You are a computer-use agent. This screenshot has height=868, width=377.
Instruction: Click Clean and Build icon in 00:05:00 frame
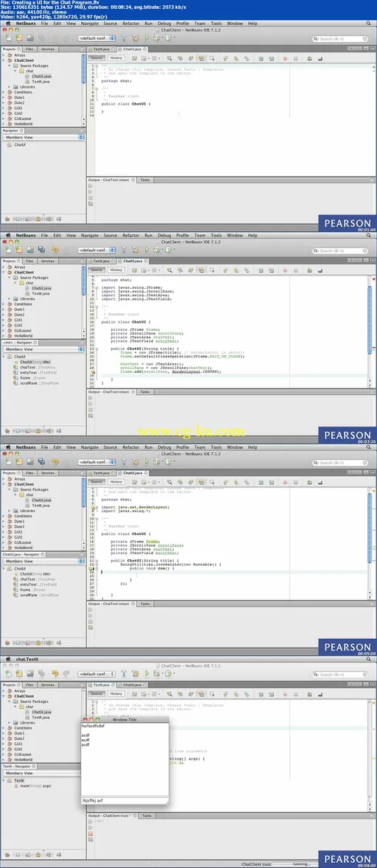point(135,462)
